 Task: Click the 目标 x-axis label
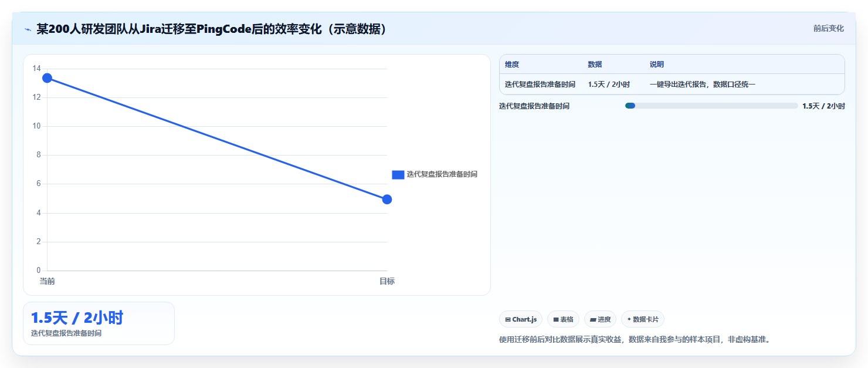click(387, 281)
